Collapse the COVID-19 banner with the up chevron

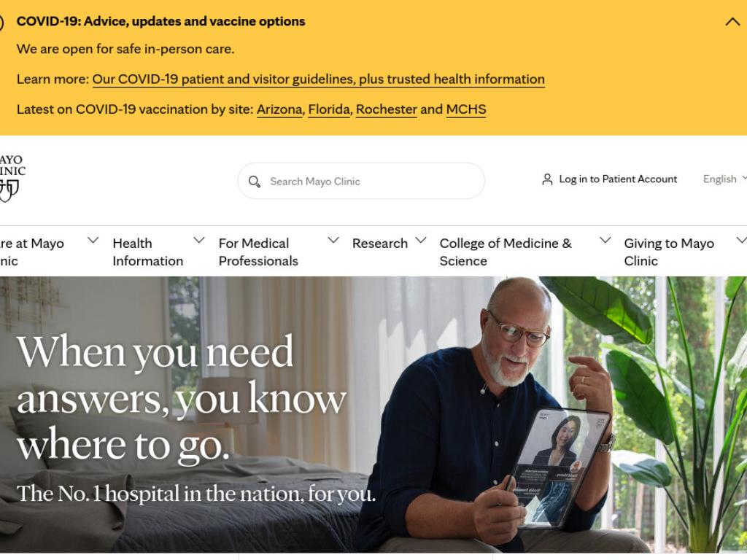(732, 22)
